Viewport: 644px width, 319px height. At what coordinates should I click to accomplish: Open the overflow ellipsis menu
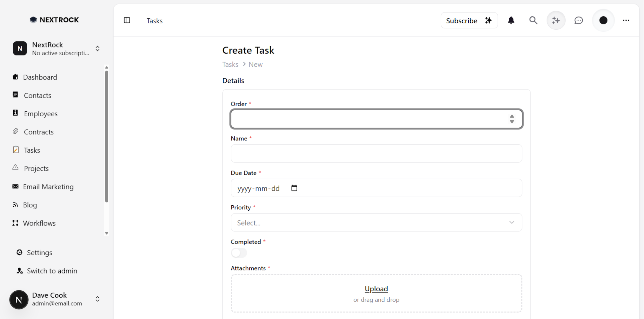click(x=626, y=20)
